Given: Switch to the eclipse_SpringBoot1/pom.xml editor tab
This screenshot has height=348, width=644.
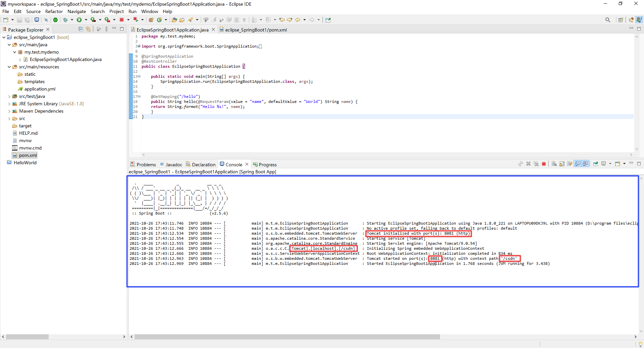Looking at the screenshot, I should (x=254, y=30).
